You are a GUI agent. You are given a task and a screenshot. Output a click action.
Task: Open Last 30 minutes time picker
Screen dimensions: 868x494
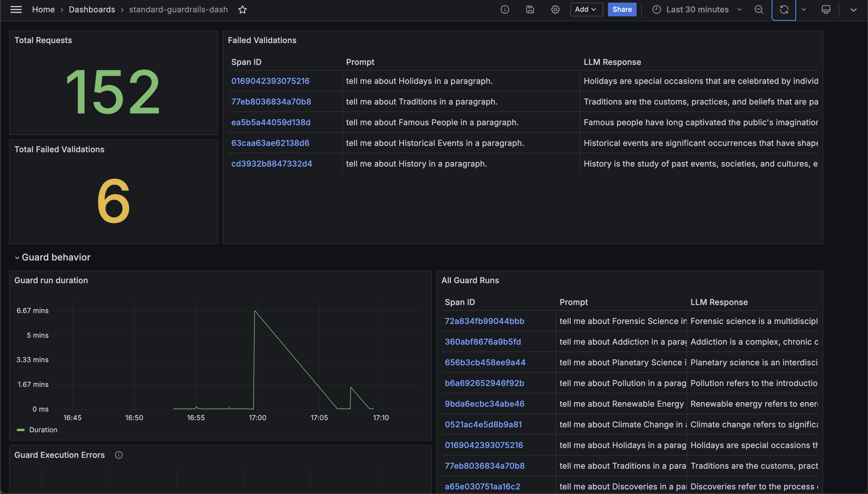coord(697,9)
